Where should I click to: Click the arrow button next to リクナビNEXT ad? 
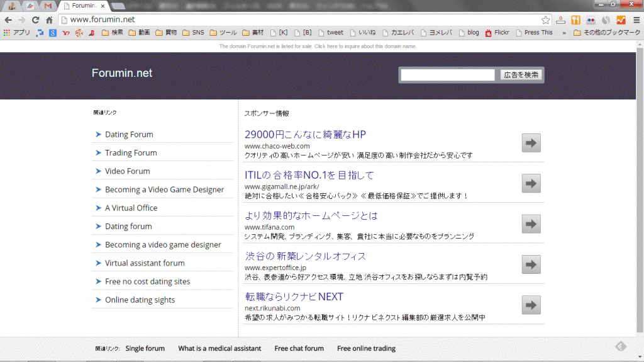tap(531, 305)
